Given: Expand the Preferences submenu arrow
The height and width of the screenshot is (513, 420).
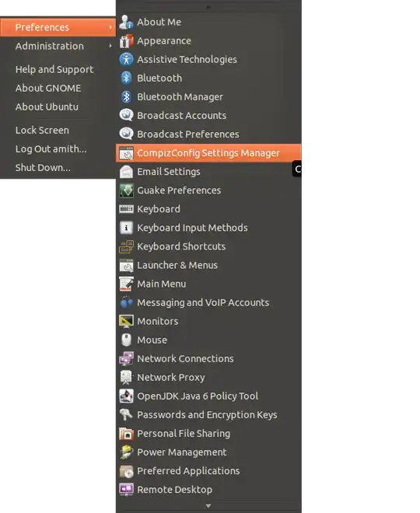Looking at the screenshot, I should pyautogui.click(x=110, y=27).
